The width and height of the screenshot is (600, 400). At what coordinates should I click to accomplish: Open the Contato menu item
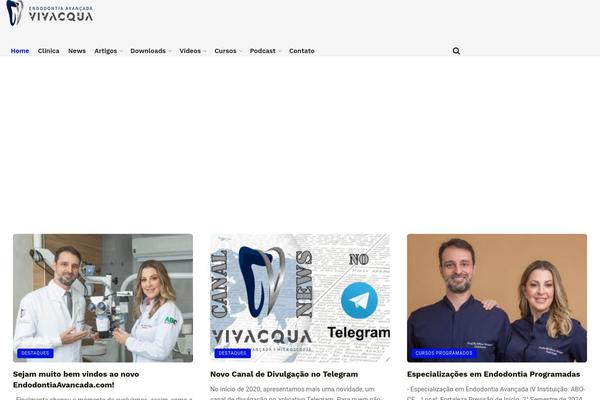[x=302, y=51]
